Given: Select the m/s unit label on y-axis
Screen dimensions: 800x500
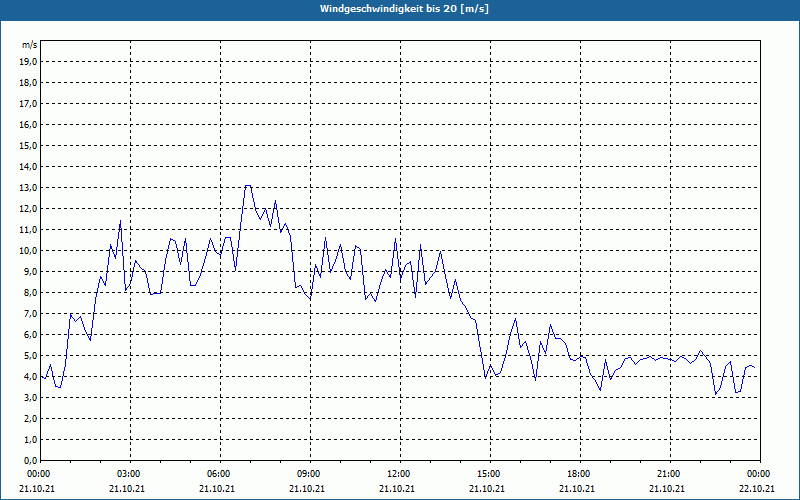Looking at the screenshot, I should [29, 45].
